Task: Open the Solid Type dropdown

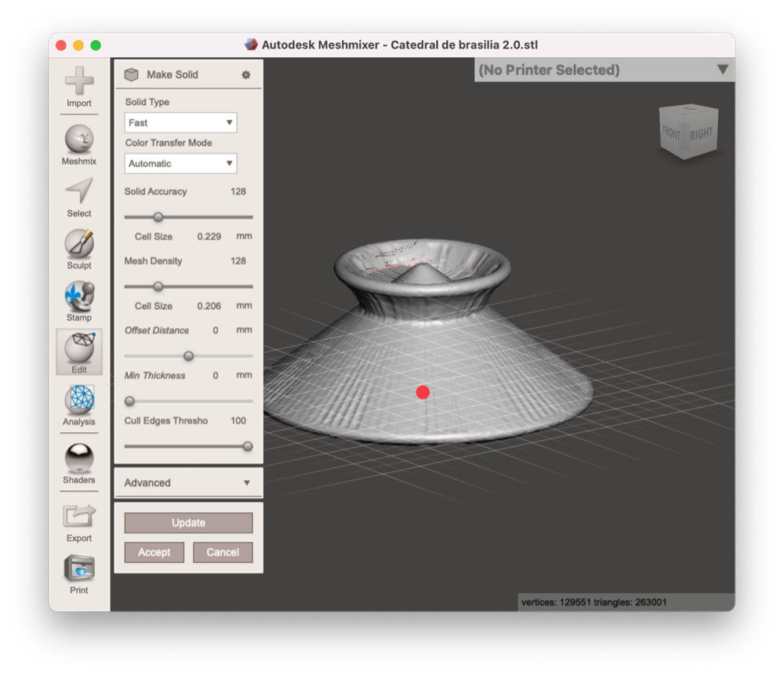Action: 180,122
